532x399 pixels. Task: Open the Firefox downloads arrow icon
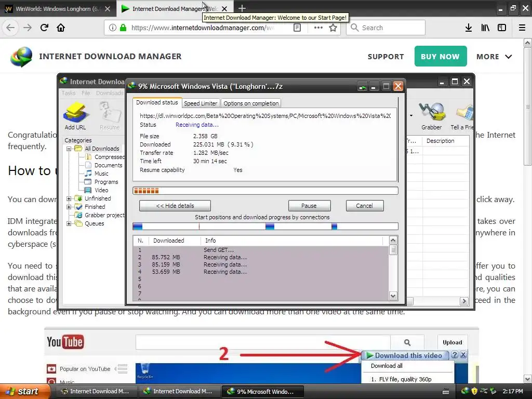[469, 28]
